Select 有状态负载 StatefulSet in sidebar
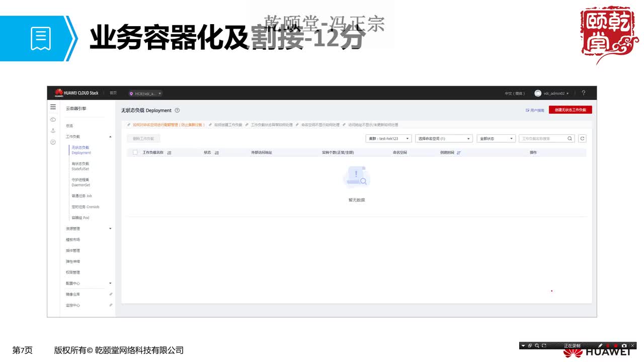 (x=80, y=166)
